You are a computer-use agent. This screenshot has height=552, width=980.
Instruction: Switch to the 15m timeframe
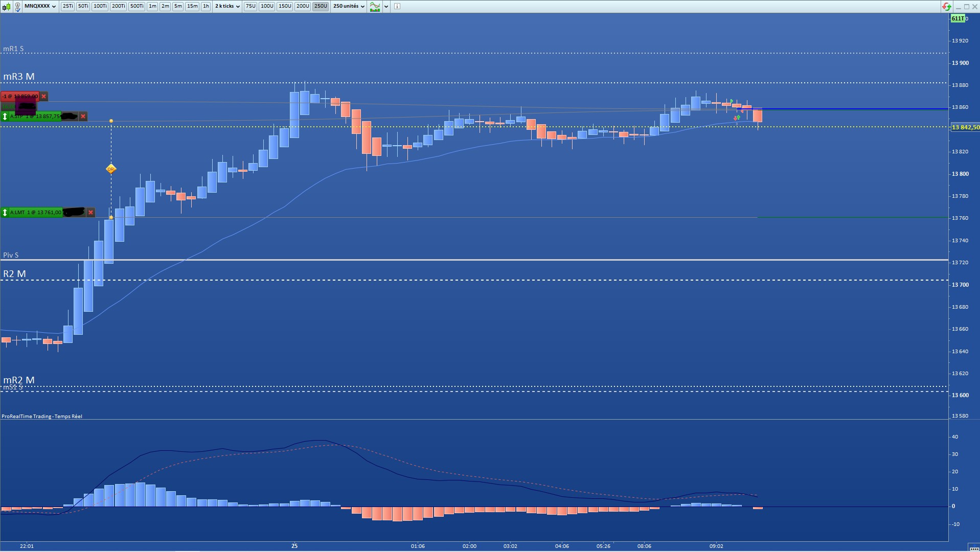coord(192,6)
